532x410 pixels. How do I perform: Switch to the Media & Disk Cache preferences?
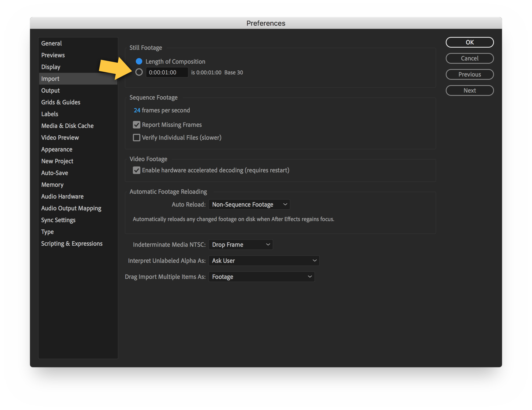[x=67, y=126]
